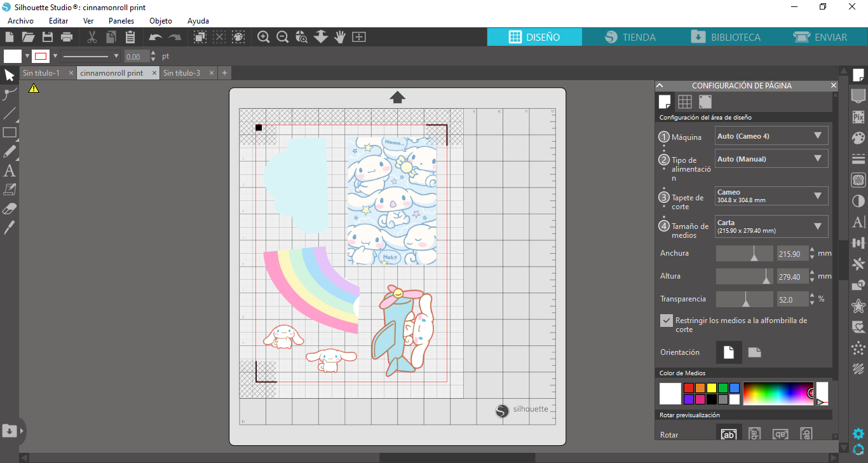Select all objects icon
868x463 pixels.
click(x=200, y=37)
